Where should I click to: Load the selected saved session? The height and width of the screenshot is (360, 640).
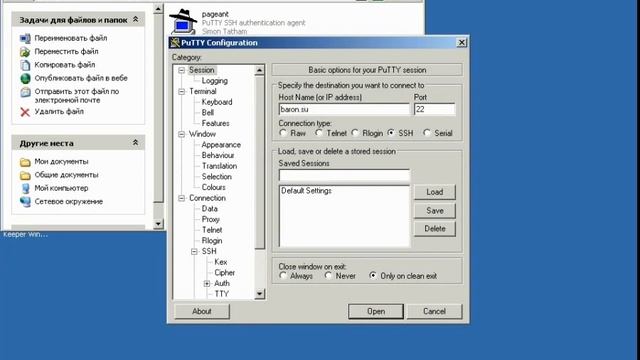tap(435, 192)
